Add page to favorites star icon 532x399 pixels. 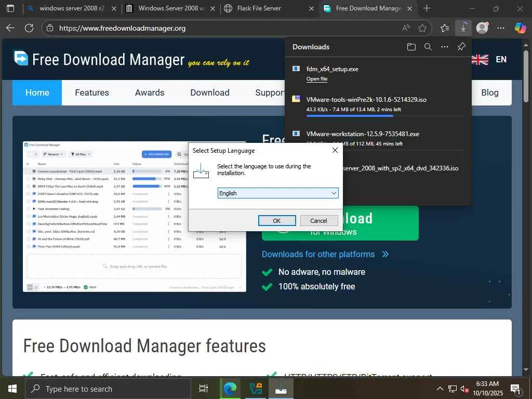click(422, 28)
